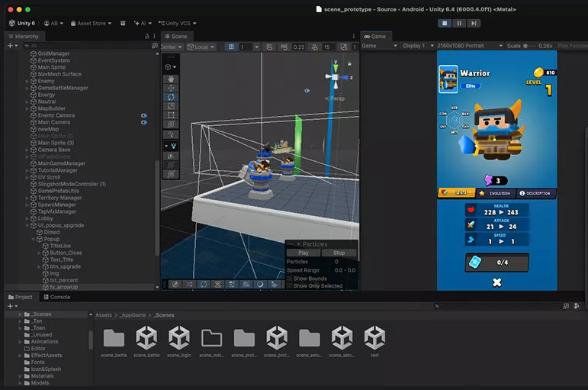Open the AB account dropdown
This screenshot has width=588, height=390.
coord(53,23)
